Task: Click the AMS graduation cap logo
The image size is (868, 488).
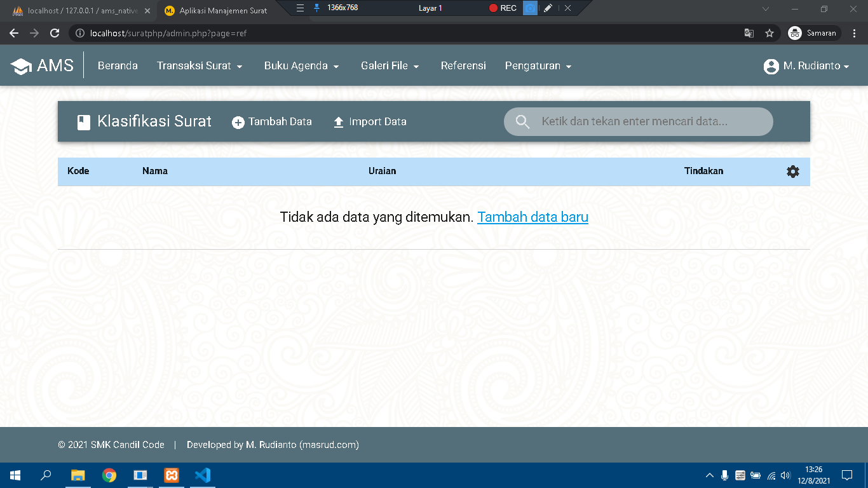Action: (x=21, y=65)
